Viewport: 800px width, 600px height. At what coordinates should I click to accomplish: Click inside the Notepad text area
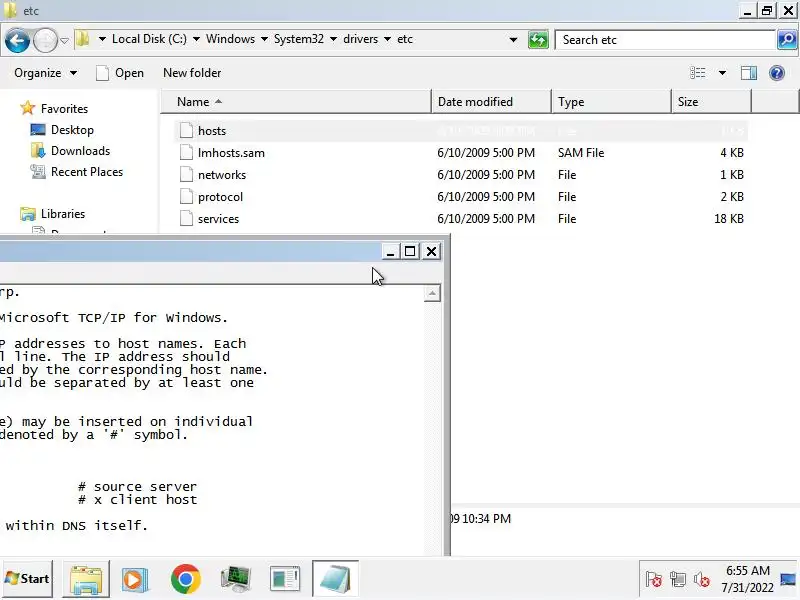[212, 418]
